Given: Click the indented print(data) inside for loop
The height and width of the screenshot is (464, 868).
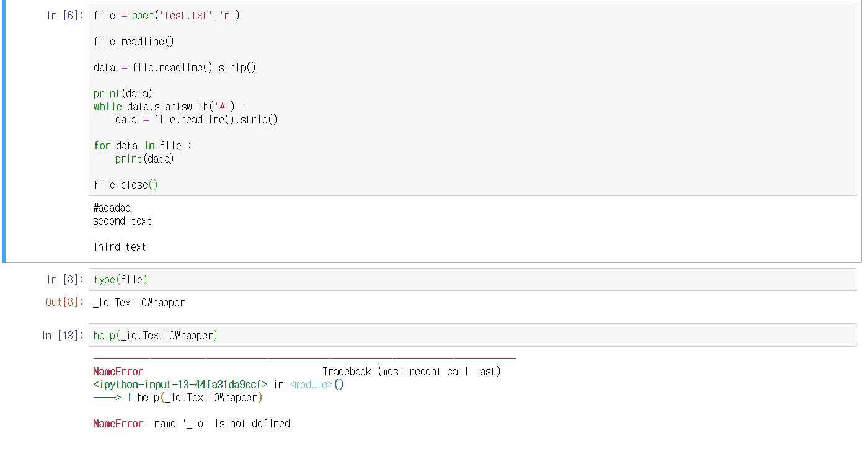Looking at the screenshot, I should (145, 159).
